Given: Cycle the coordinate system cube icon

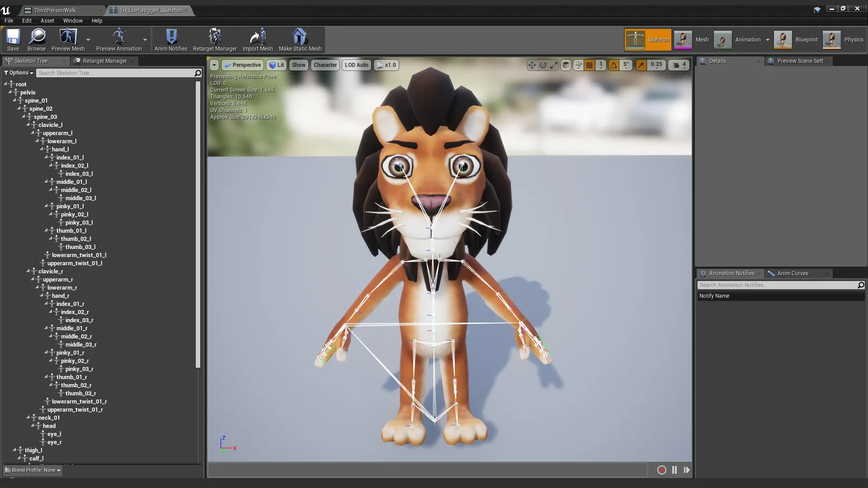Looking at the screenshot, I should 566,65.
